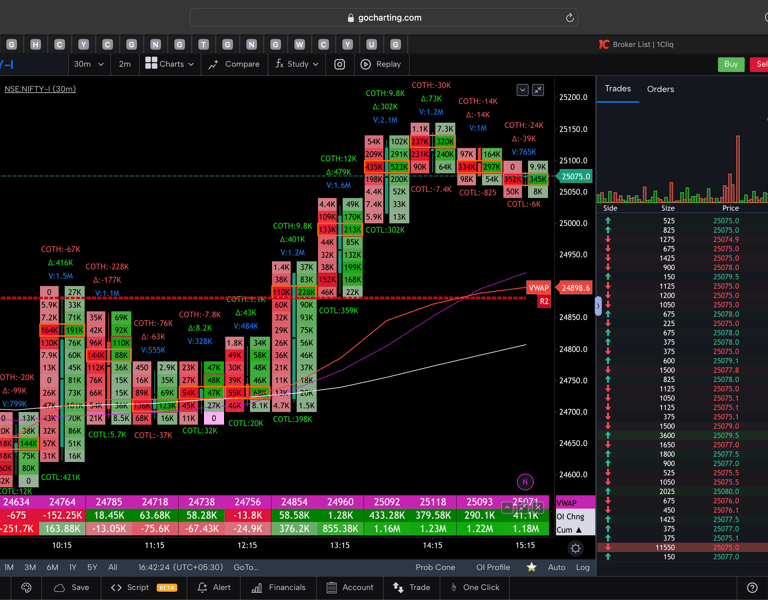Toggle the gold star favorite icon
The image size is (768, 600).
[531, 567]
